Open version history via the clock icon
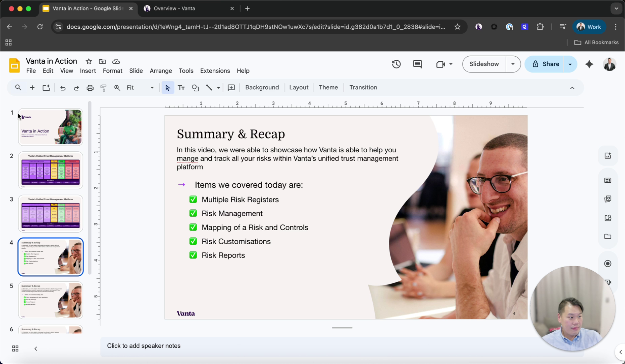Viewport: 625px width, 364px height. tap(396, 64)
